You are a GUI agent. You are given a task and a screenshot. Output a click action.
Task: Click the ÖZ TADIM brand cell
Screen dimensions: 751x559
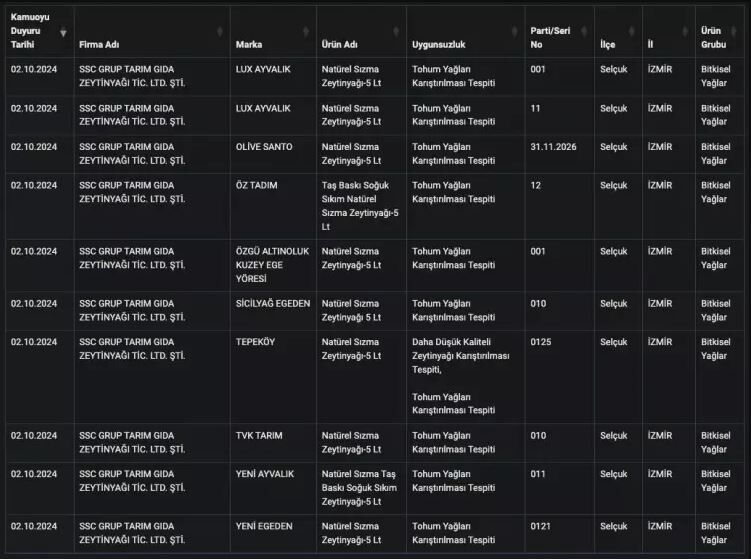tap(257, 186)
